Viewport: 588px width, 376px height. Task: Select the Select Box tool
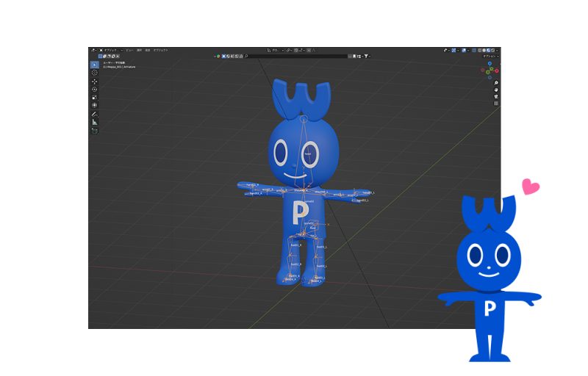(94, 65)
